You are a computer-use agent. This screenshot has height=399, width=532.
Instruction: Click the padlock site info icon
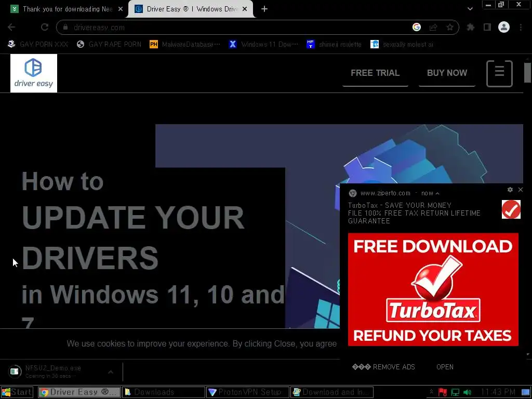click(65, 27)
